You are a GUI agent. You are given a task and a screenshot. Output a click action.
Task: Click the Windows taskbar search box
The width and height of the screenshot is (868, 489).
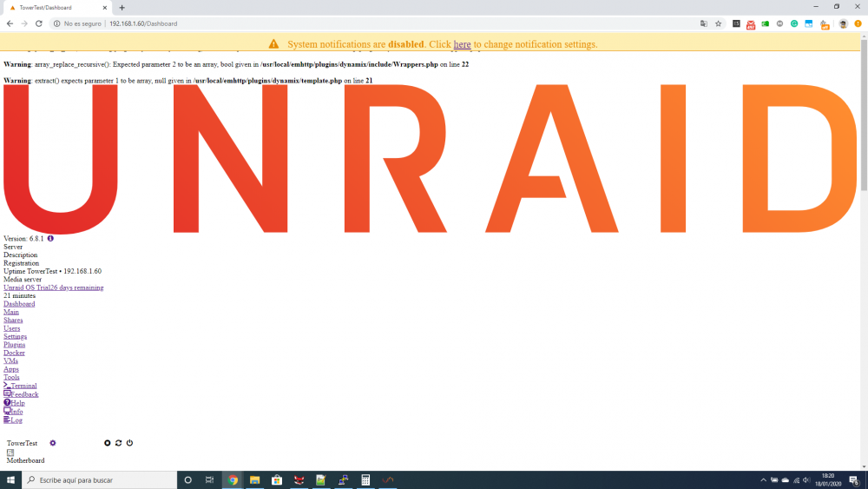click(x=100, y=480)
